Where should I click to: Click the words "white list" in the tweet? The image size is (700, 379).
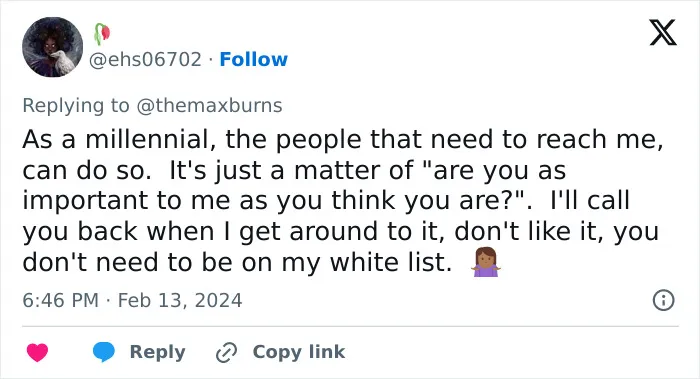(x=391, y=262)
